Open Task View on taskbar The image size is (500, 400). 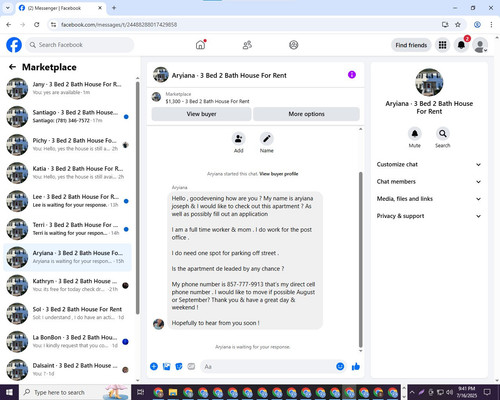[x=140, y=392]
